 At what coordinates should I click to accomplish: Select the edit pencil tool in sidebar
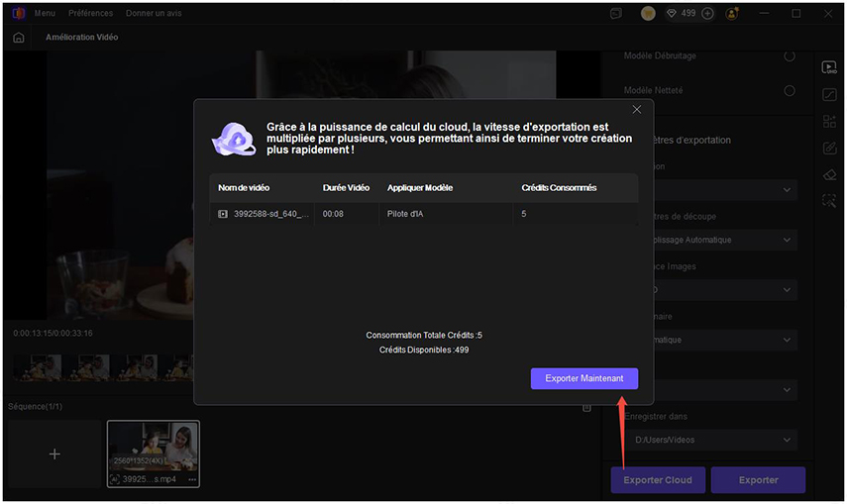tap(829, 148)
